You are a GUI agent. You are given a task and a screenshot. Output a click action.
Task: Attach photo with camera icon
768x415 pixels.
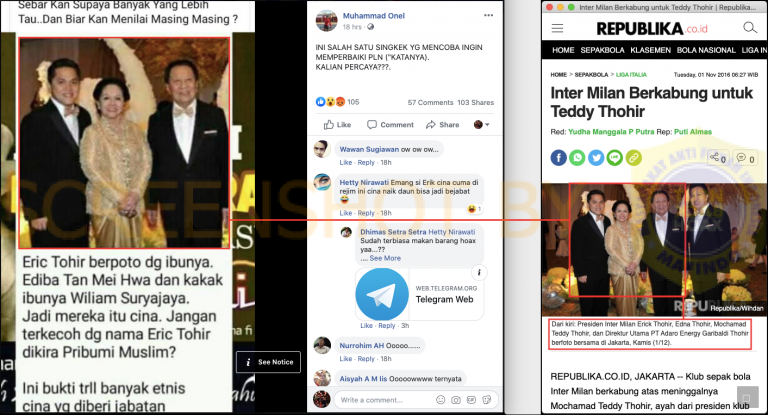tap(456, 400)
